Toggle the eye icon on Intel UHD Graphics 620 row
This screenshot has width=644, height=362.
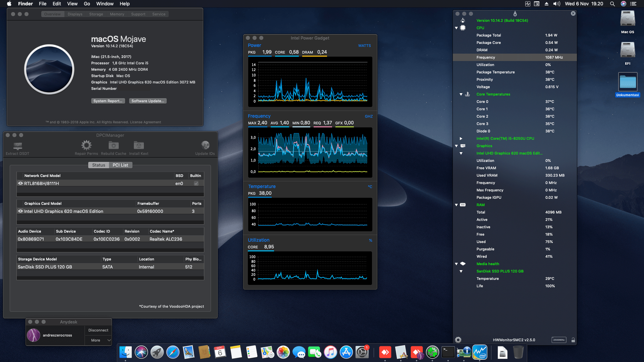tap(20, 211)
